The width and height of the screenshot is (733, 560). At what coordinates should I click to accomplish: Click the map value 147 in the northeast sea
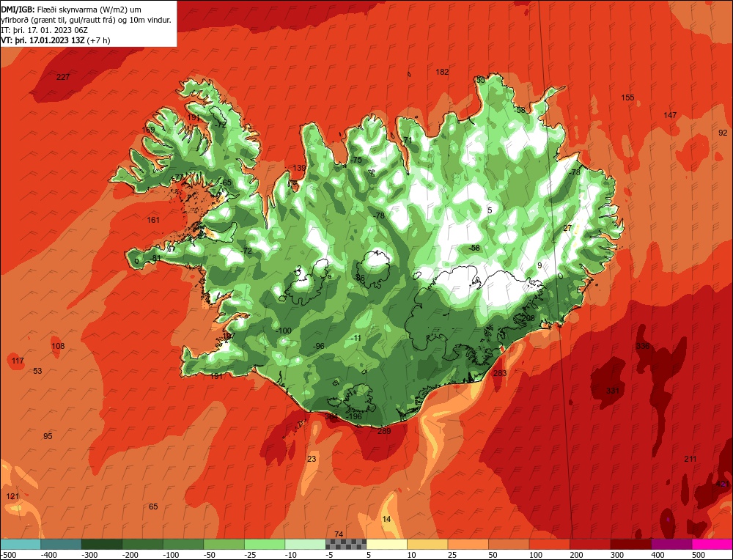[670, 115]
